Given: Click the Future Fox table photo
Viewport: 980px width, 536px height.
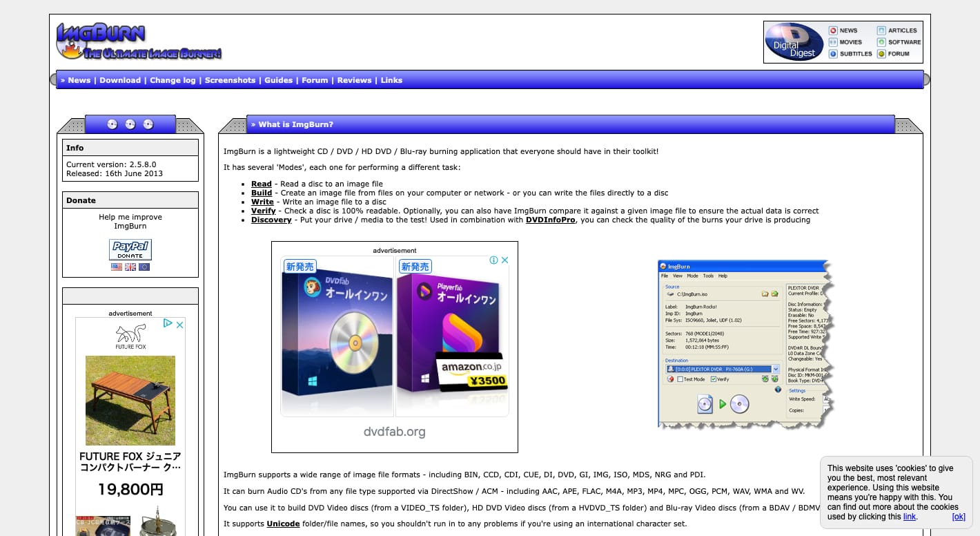Looking at the screenshot, I should 130,401.
